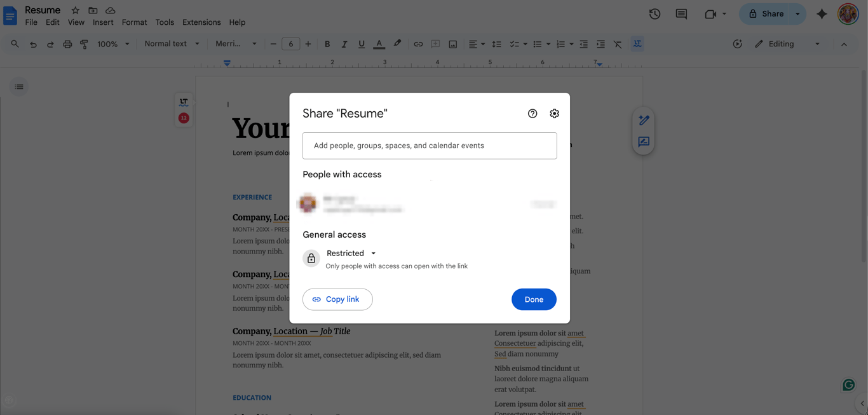Open the Format menu
868x415 pixels.
(134, 22)
